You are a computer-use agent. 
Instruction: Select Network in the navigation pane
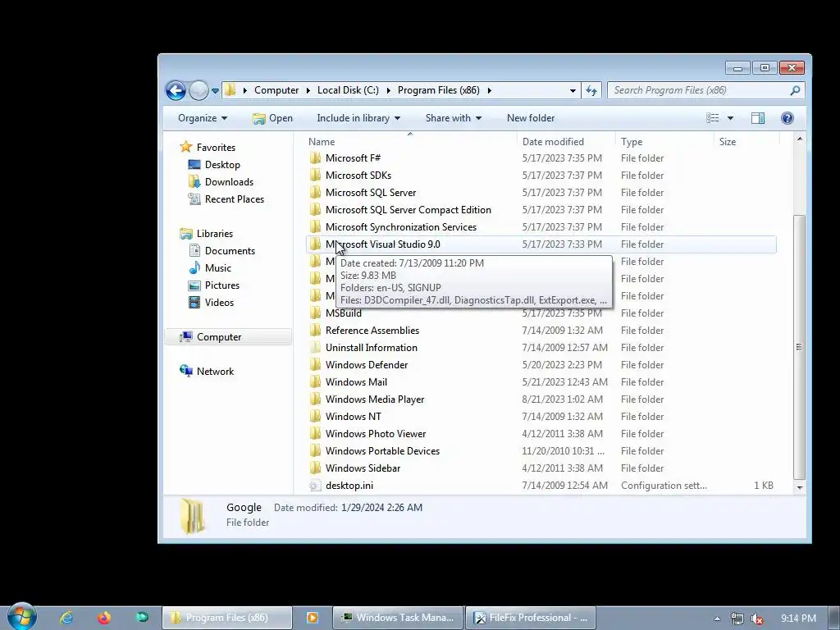215,372
